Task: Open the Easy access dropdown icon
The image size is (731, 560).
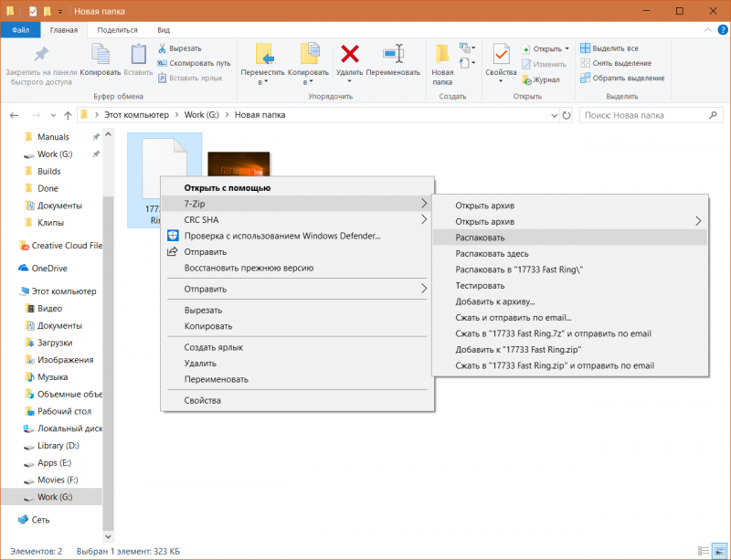Action: 467,62
